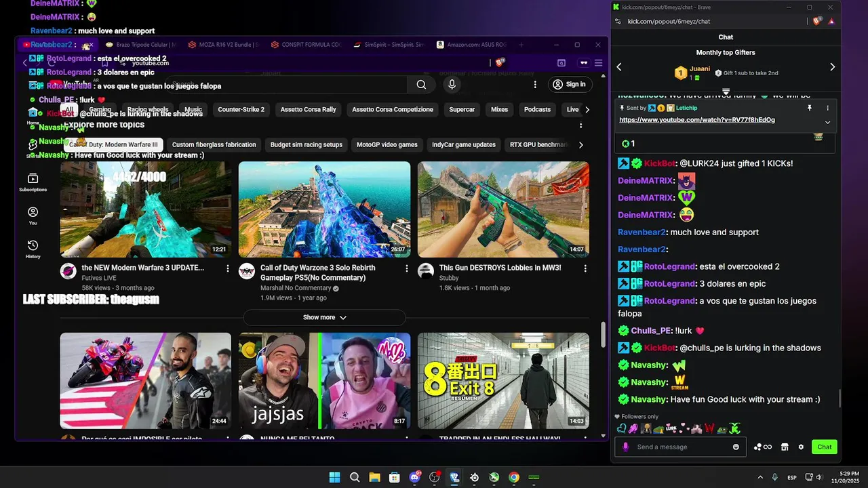The image size is (868, 488).
Task: Open Windows Start menu
Action: tap(334, 477)
